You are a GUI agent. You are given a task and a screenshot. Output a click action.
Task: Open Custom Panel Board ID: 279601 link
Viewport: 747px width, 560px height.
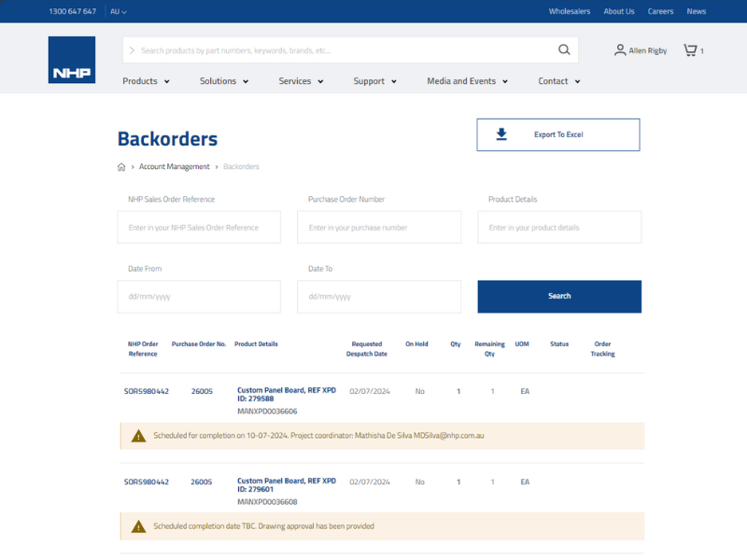pos(287,484)
